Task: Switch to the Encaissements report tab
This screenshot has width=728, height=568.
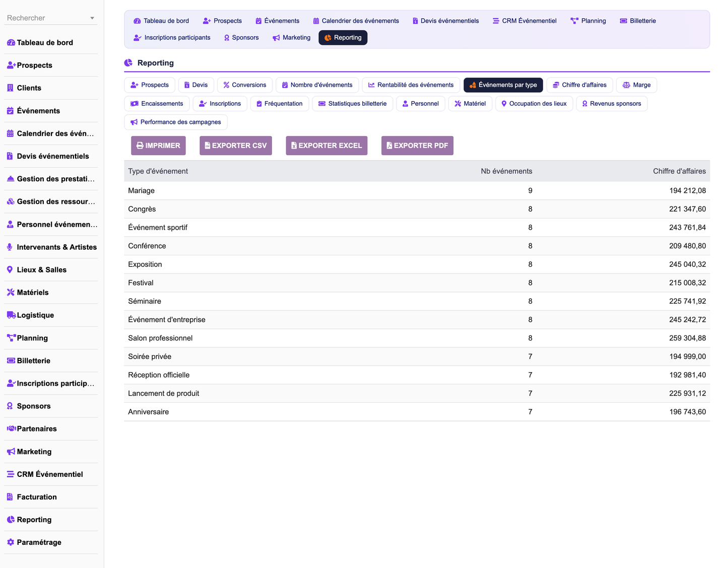Action: tap(157, 104)
